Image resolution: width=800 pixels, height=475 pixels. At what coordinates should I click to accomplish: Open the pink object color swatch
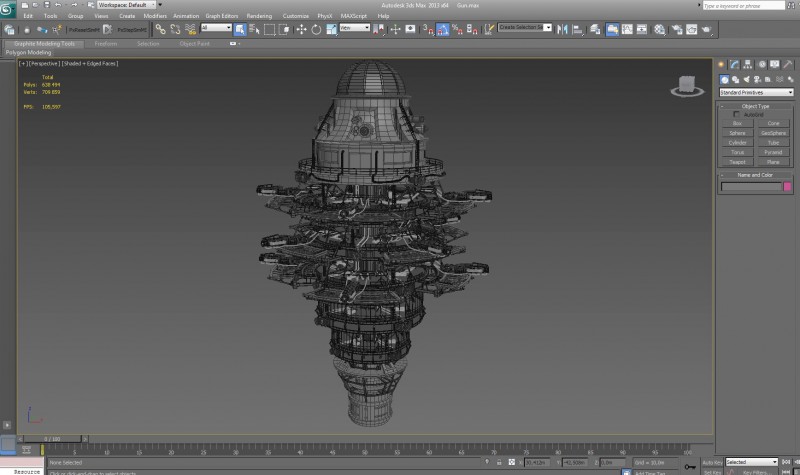tap(787, 186)
